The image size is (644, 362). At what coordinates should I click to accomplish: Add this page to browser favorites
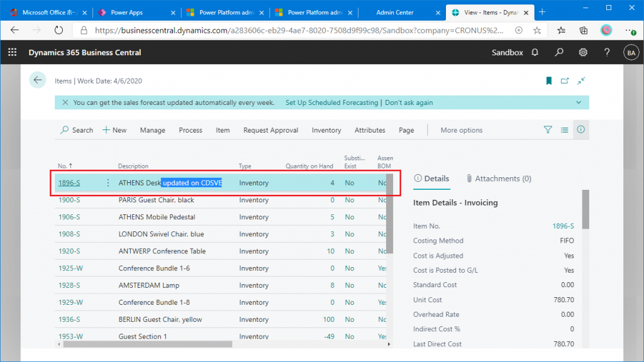click(537, 30)
